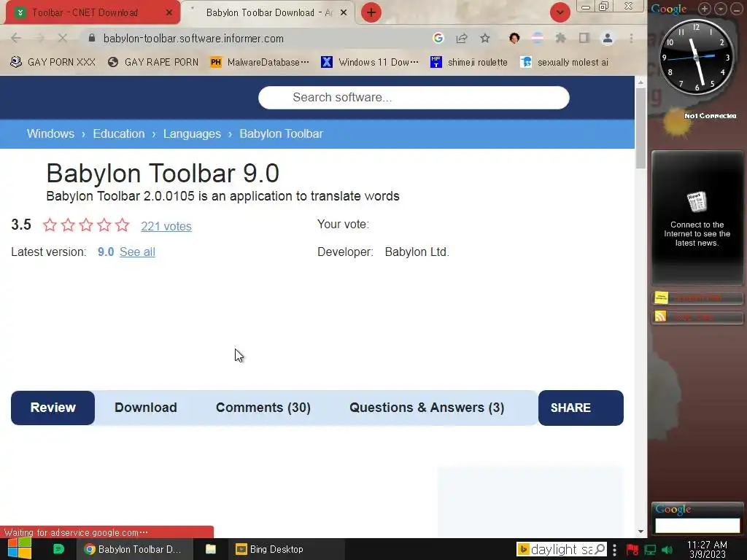The height and width of the screenshot is (560, 747).
Task: Open the Questions & Answers (3) tab
Action: (x=427, y=408)
